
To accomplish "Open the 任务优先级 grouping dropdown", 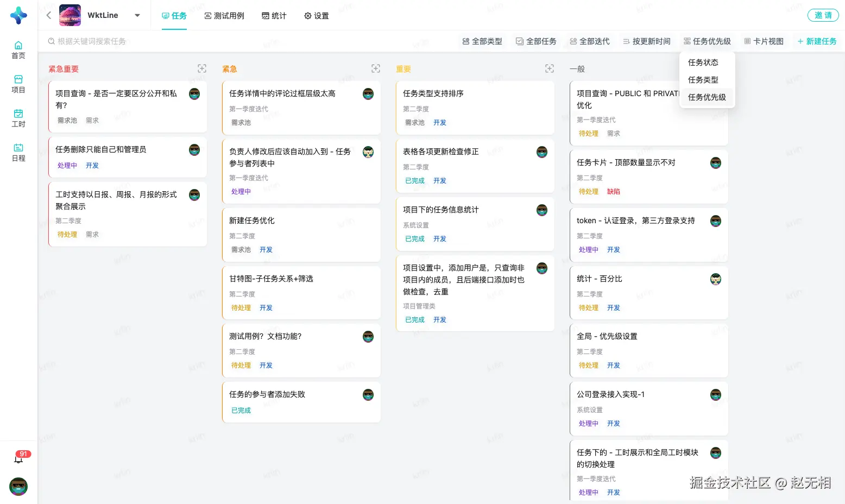I will 707,41.
